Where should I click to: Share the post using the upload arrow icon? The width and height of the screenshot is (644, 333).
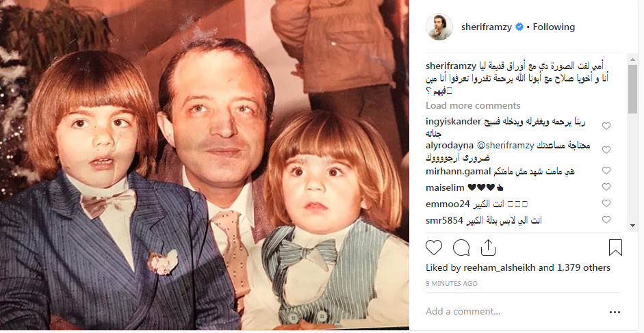488,248
